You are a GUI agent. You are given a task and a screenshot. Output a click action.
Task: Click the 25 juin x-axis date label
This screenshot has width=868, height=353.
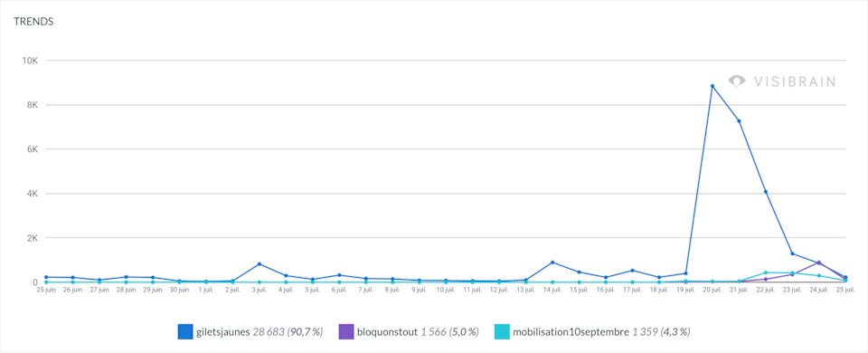click(46, 290)
